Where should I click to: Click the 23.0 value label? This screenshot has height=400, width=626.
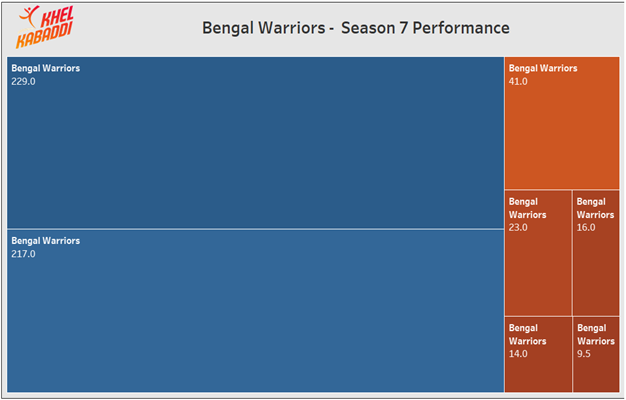point(518,228)
